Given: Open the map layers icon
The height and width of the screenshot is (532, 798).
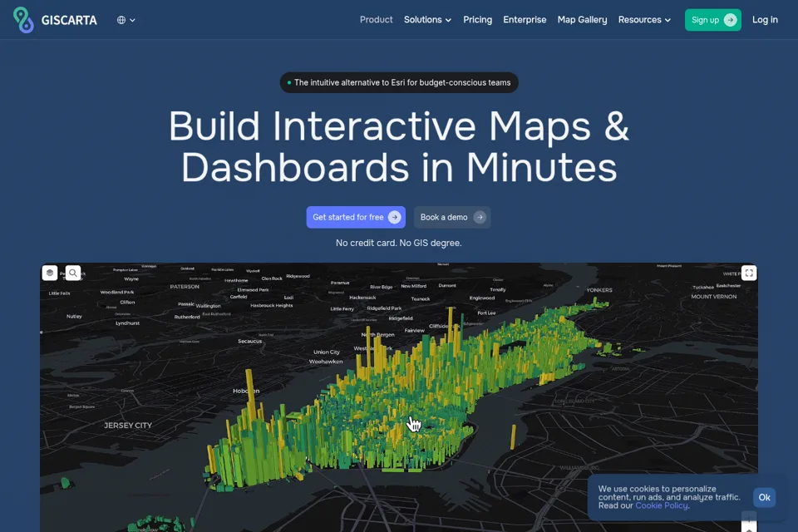Looking at the screenshot, I should pyautogui.click(x=50, y=273).
